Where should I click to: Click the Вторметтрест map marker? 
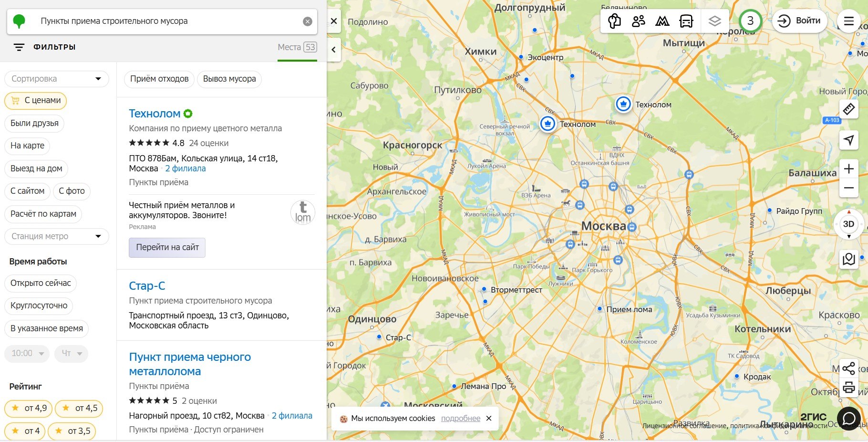pyautogui.click(x=484, y=289)
